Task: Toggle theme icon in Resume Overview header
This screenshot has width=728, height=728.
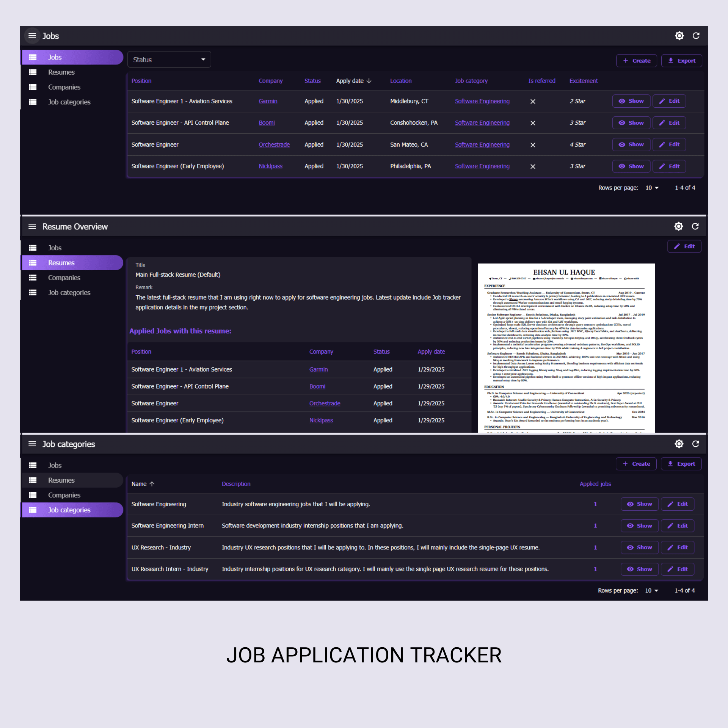Action: point(679,226)
